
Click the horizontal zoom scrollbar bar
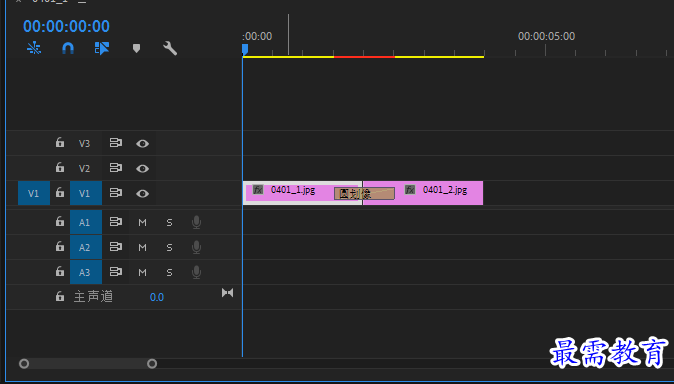[88, 364]
